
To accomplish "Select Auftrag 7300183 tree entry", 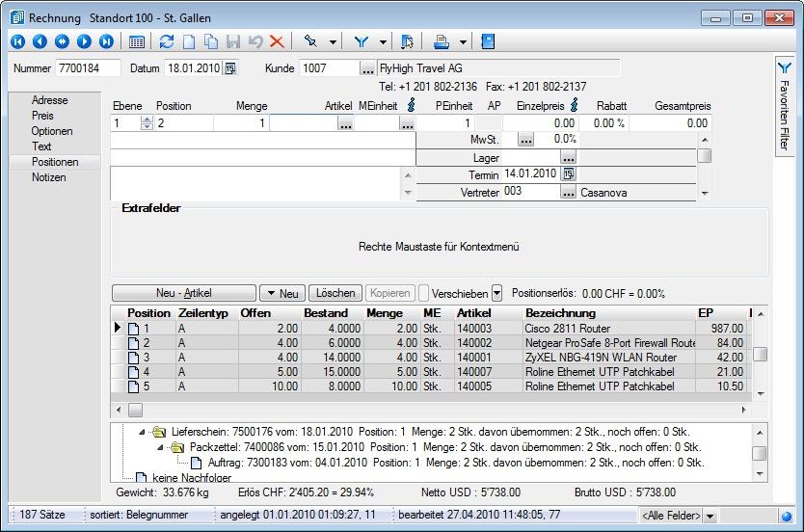I will tap(456, 463).
